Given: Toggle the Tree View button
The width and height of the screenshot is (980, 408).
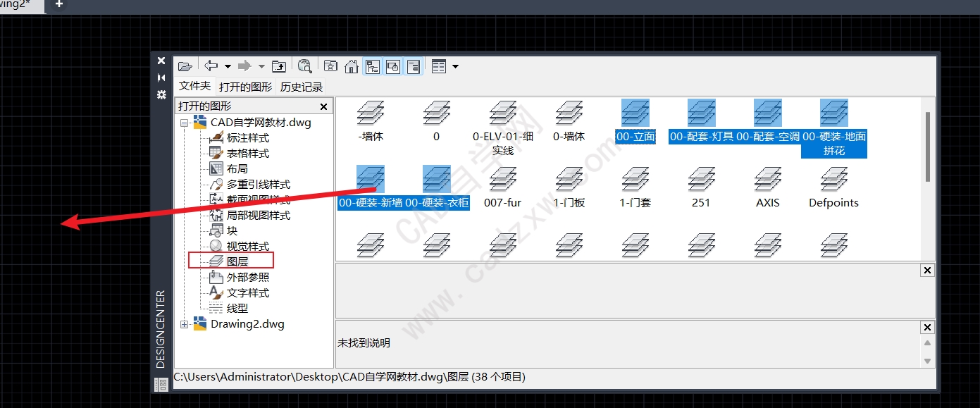Looking at the screenshot, I should [x=372, y=66].
